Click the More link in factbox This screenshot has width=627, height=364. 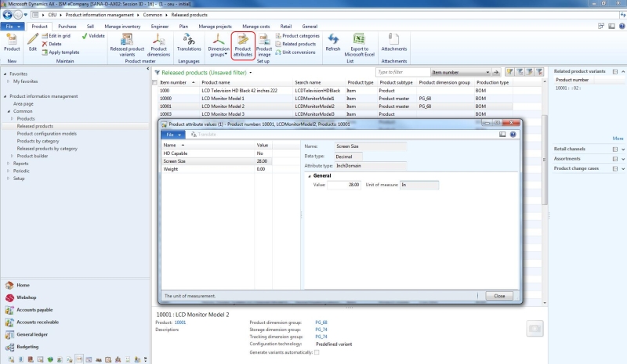618,139
